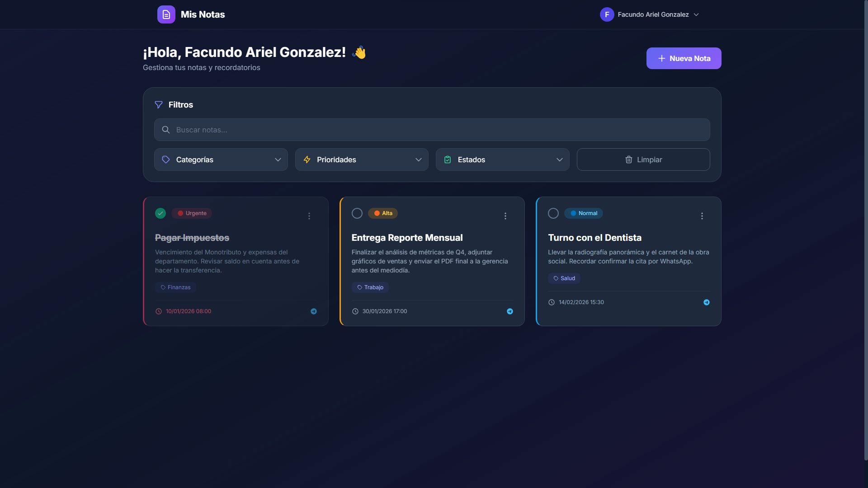Click the Telegram icon on the Pagar Impuestos card
Viewport: 868px width, 488px height.
314,311
